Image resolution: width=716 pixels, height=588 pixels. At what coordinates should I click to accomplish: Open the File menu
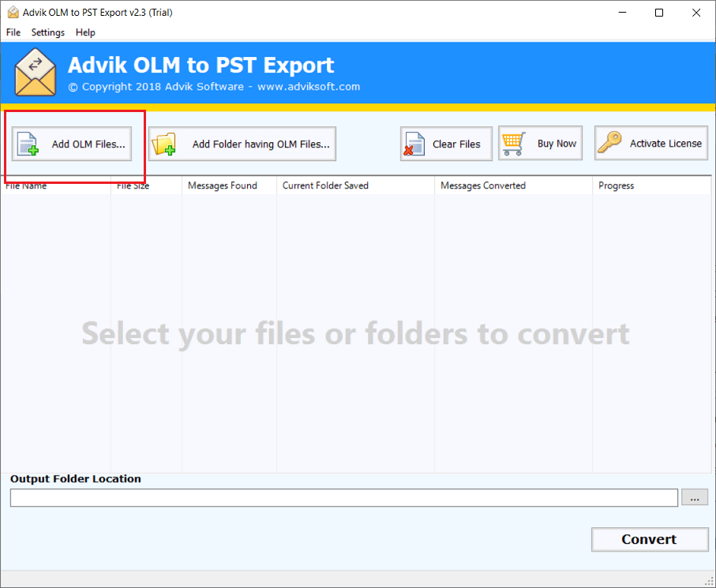(13, 32)
